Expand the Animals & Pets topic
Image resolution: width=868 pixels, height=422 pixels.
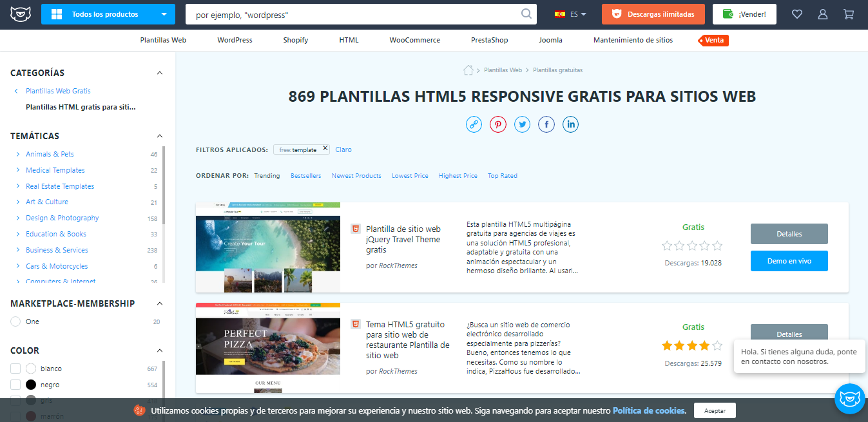(x=17, y=154)
